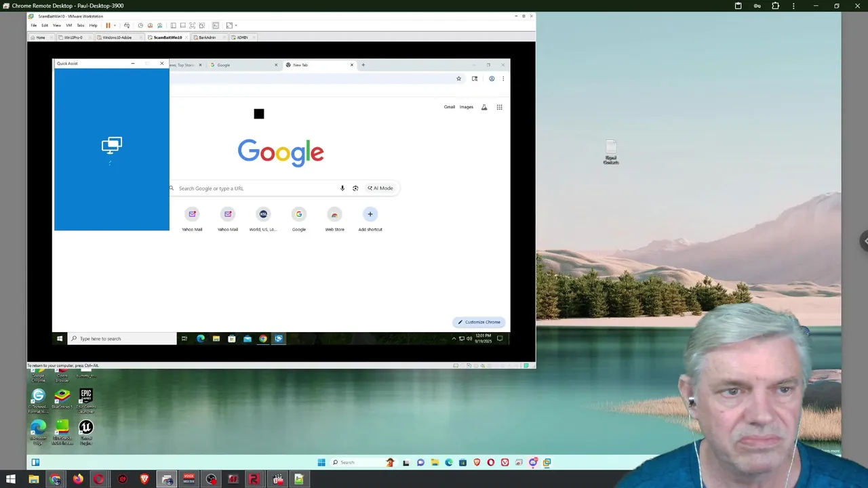Open the Chrome profile avatar icon
Image resolution: width=868 pixels, height=488 pixels.
(492, 79)
